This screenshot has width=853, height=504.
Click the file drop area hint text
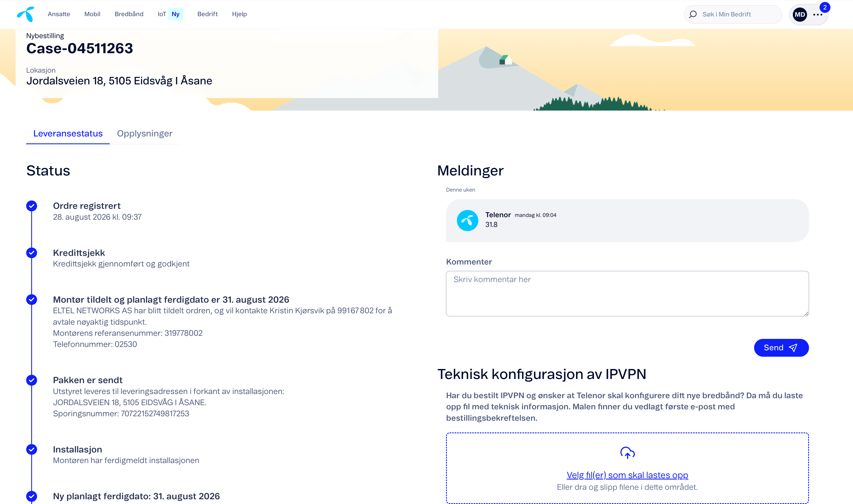(627, 487)
